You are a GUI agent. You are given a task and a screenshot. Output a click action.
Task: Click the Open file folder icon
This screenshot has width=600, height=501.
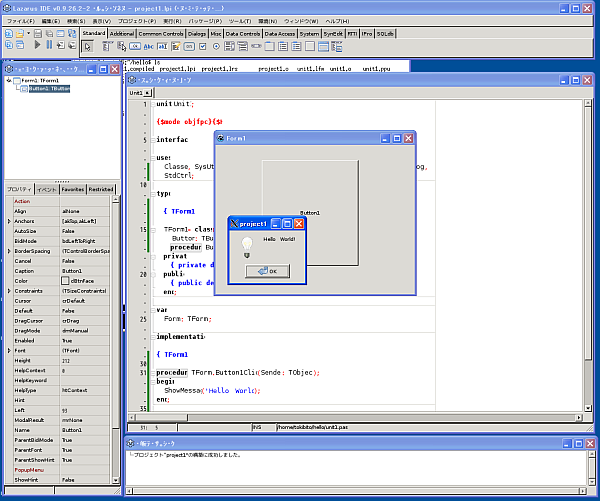[x=20, y=34]
